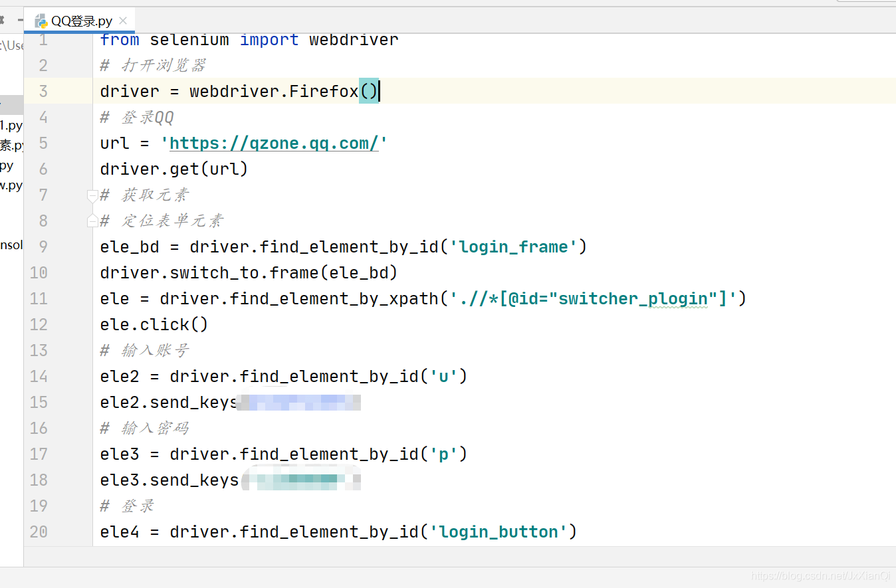Click the comment '# 登录QQ' on line 4
The width and height of the screenshot is (896, 588).
[x=137, y=118]
